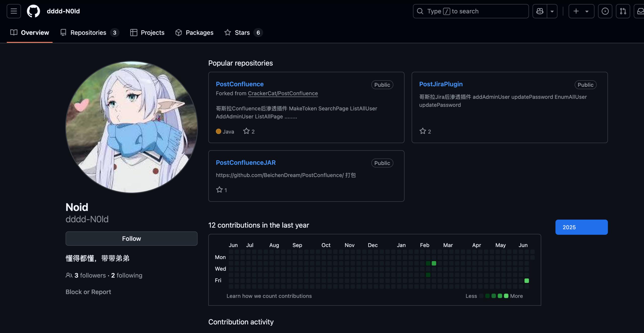Open the PostConfluence repository
The height and width of the screenshot is (333, 644).
tap(240, 84)
